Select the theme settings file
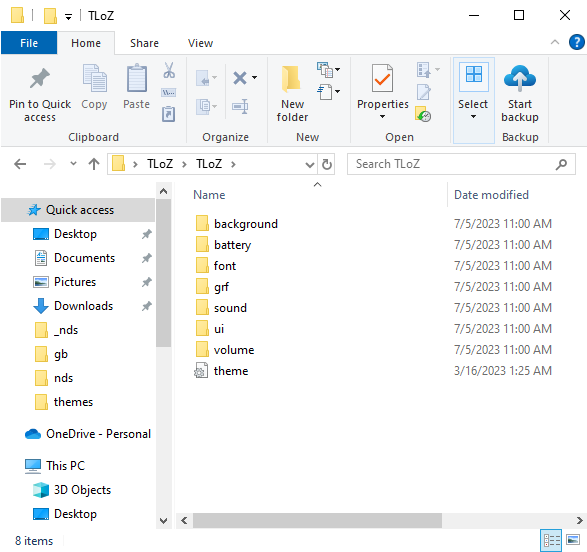Image resolution: width=587 pixels, height=552 pixels. [x=231, y=371]
